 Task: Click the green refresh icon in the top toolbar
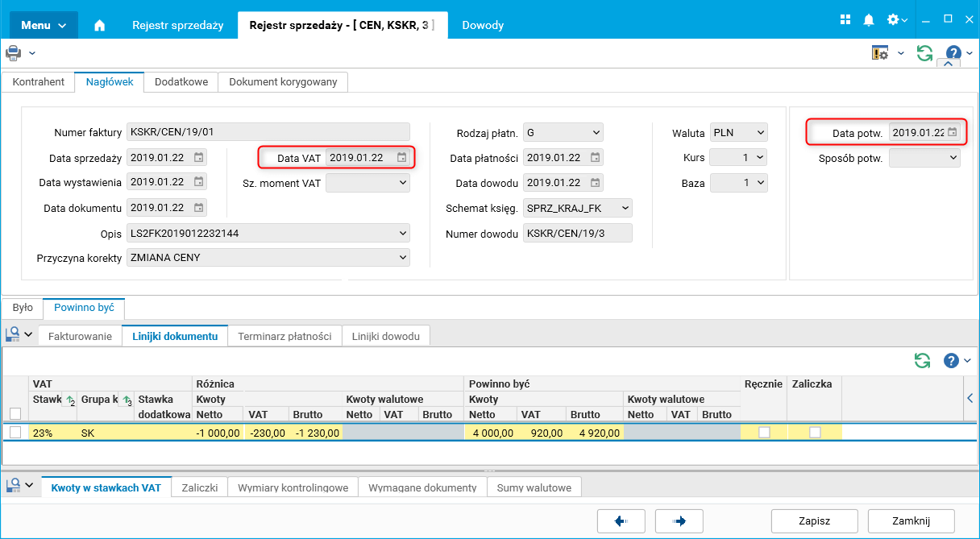pos(924,53)
